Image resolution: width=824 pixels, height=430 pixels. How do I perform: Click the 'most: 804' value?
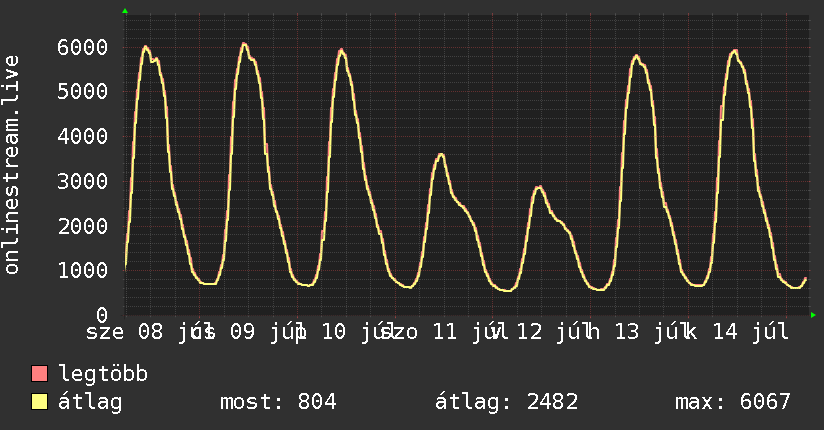pyautogui.click(x=278, y=402)
